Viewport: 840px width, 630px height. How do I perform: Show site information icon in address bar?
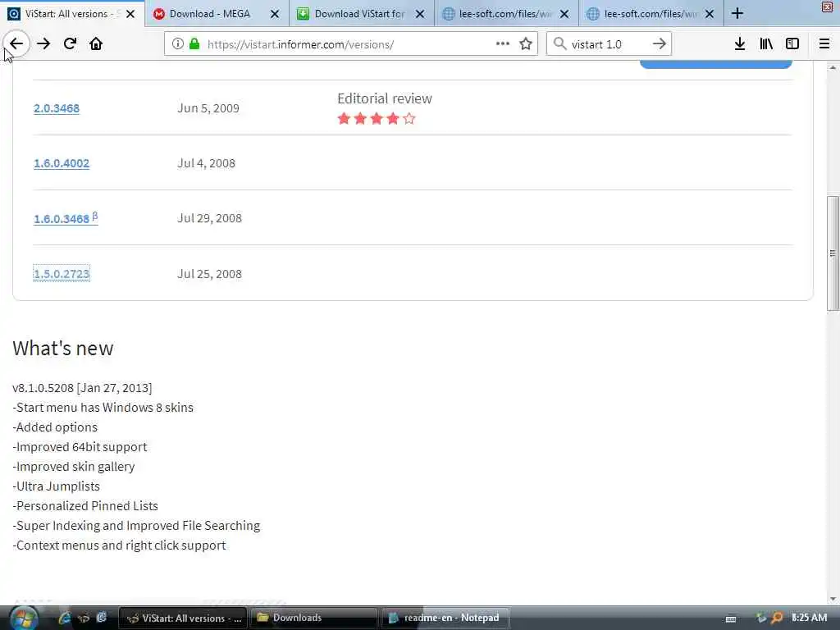pos(178,44)
